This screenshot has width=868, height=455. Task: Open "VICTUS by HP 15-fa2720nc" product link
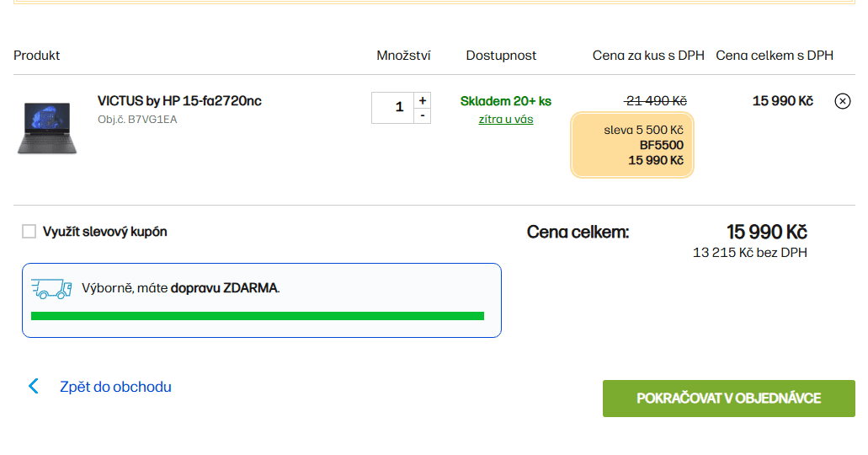pyautogui.click(x=179, y=101)
